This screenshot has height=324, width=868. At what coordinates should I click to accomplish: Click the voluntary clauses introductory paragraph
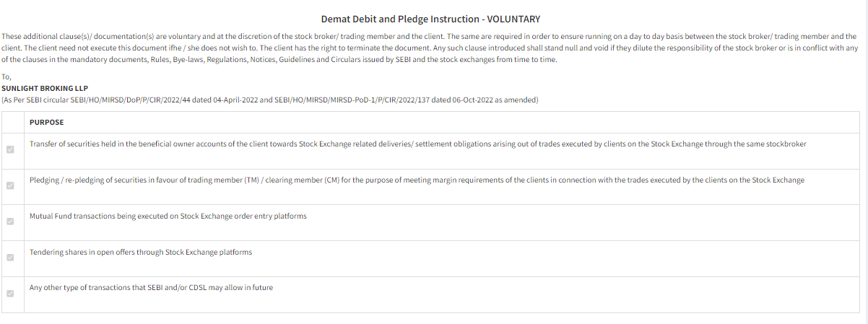(430, 48)
